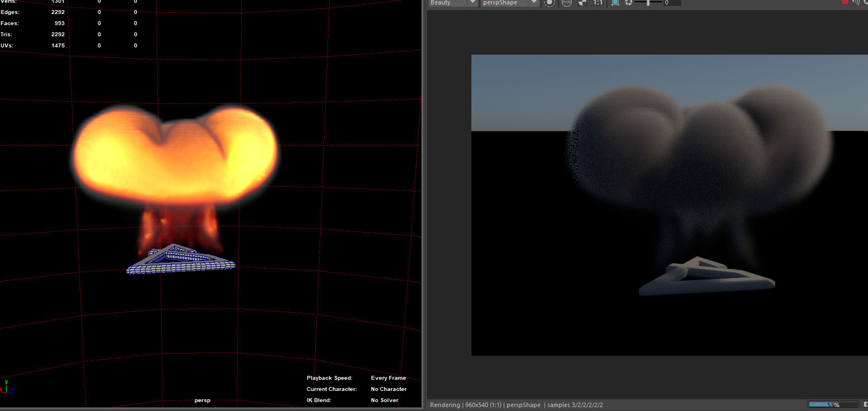Viewport: 868px width, 411px height.
Task: Click the 'Current Character:' label
Action: click(x=332, y=389)
